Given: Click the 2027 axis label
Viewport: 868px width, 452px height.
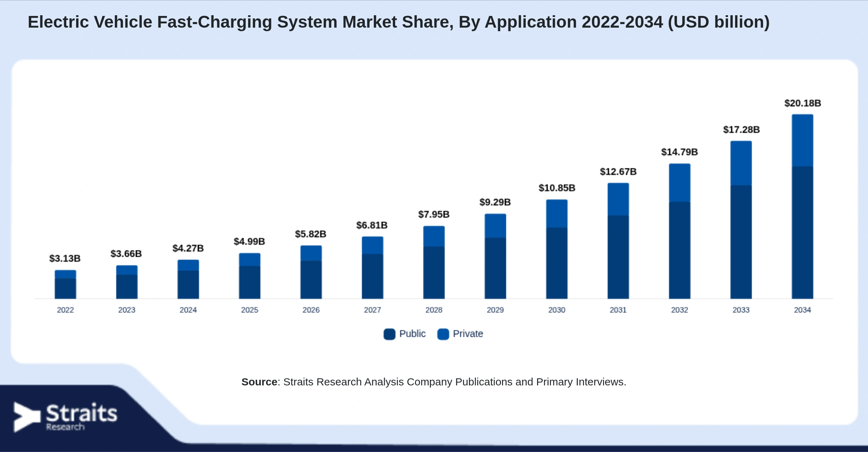Looking at the screenshot, I should coord(373,310).
